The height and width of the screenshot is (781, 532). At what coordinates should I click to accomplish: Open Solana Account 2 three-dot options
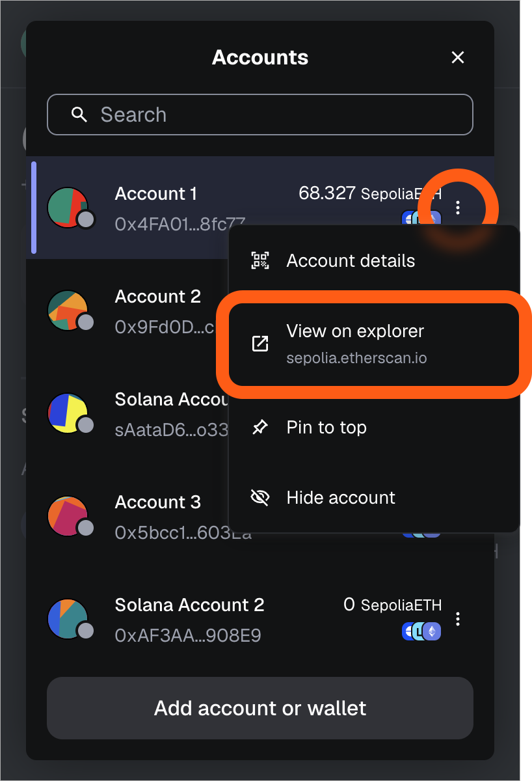tap(458, 618)
